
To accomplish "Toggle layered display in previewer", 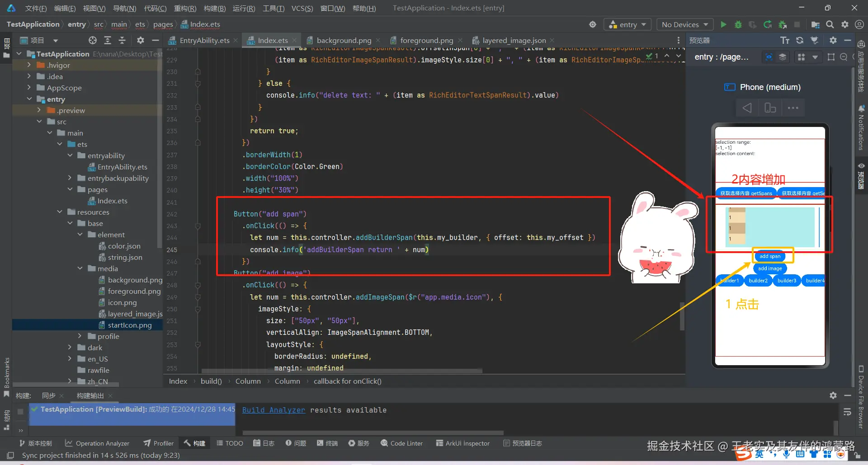I will coord(783,57).
